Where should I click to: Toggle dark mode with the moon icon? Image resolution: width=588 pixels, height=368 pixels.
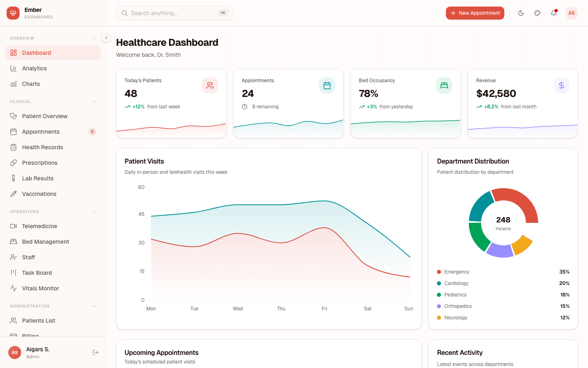521,13
